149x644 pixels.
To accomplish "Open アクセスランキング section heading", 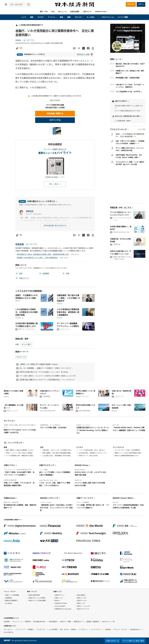I will (x=119, y=129).
